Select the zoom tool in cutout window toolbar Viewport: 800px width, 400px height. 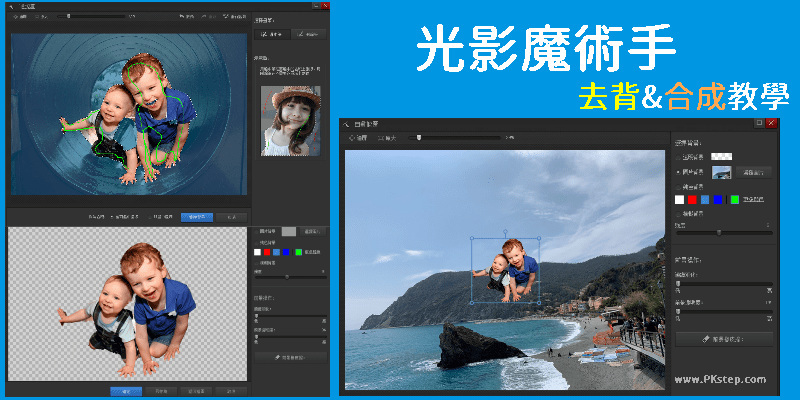(x=42, y=16)
